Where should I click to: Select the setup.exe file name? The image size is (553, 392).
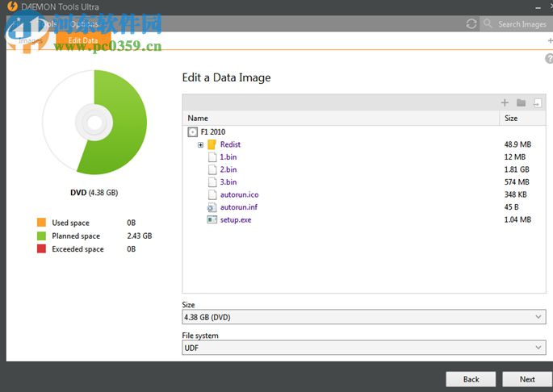click(236, 219)
